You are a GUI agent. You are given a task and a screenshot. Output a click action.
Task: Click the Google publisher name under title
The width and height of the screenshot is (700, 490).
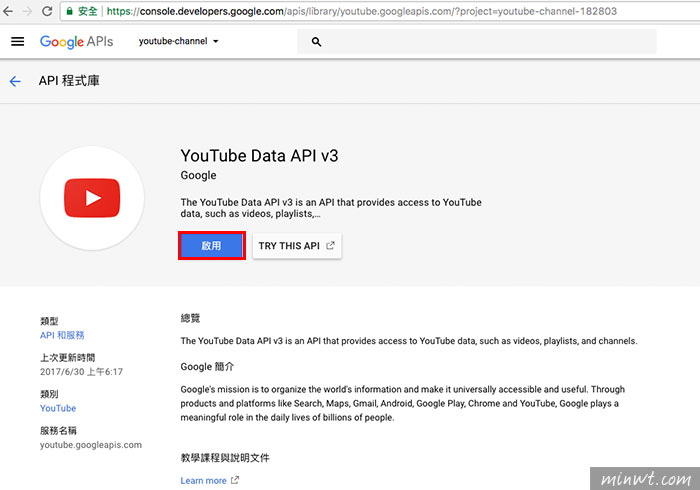(198, 175)
